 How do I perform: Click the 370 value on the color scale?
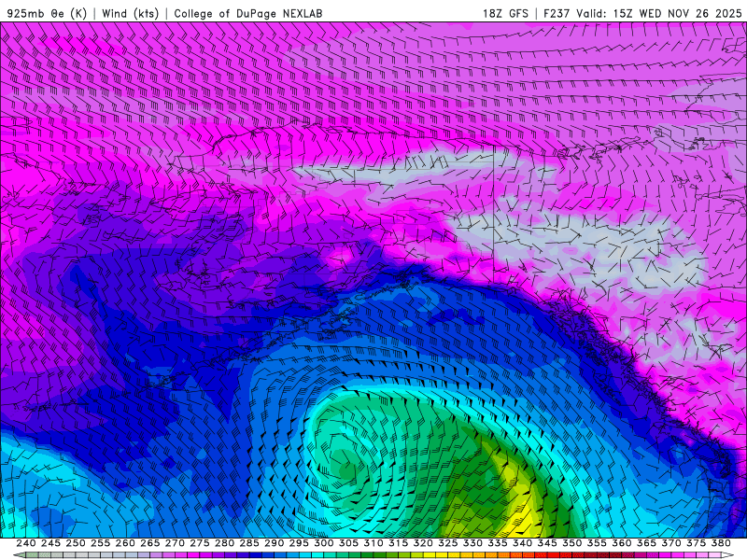(671, 543)
